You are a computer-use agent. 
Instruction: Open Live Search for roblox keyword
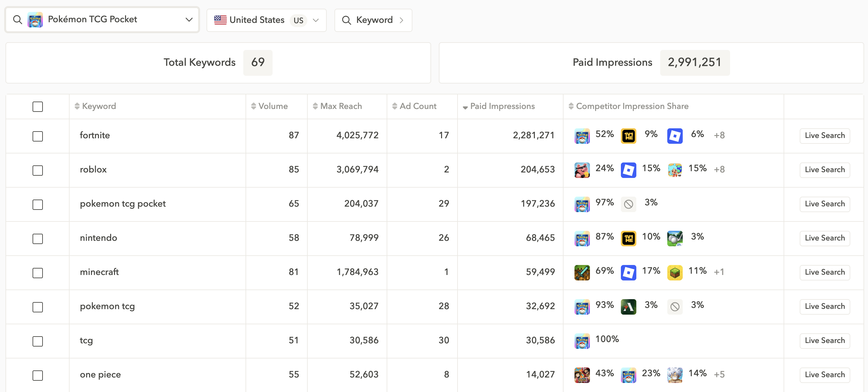click(824, 170)
